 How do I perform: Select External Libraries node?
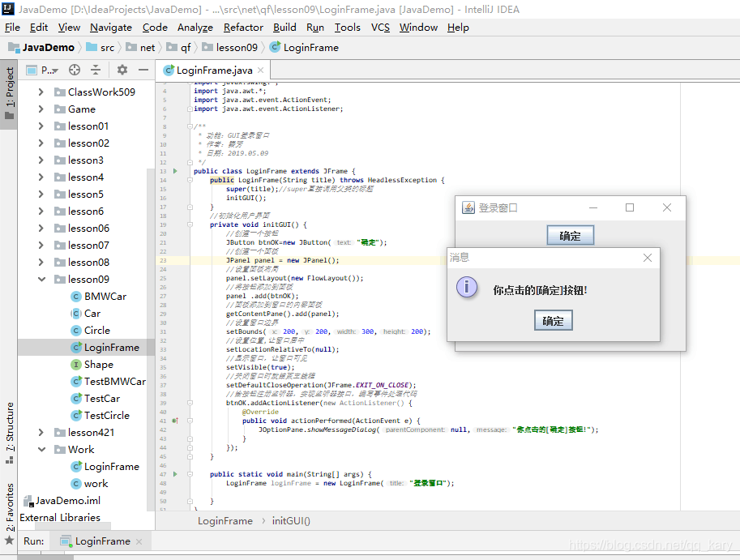60,518
